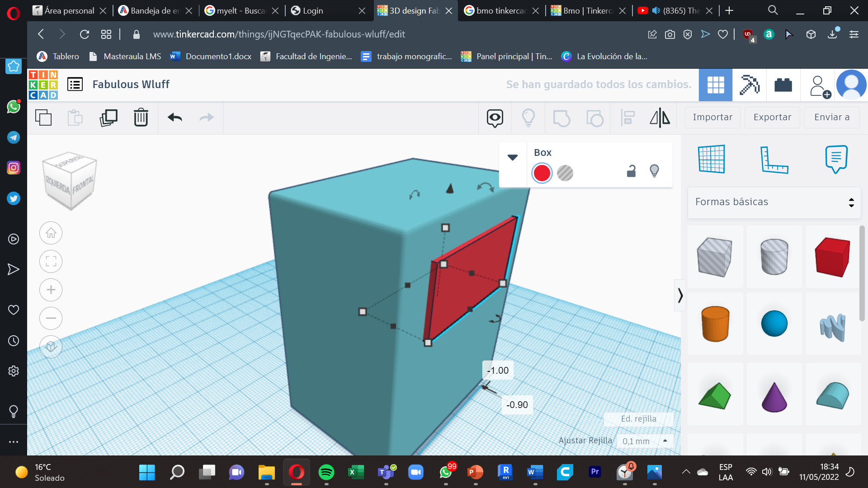The width and height of the screenshot is (868, 488).
Task: Click the Show all lightbulb icon in toolbar
Action: coord(528,118)
